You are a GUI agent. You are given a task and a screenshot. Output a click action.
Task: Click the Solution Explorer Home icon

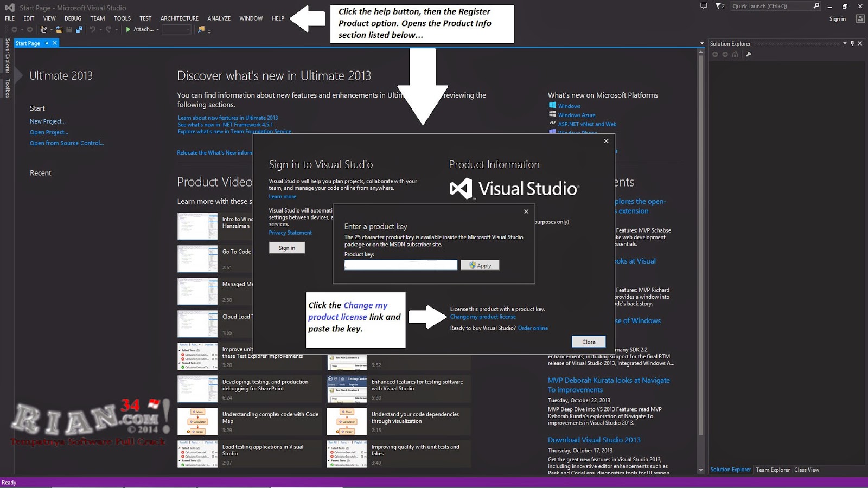click(x=735, y=54)
